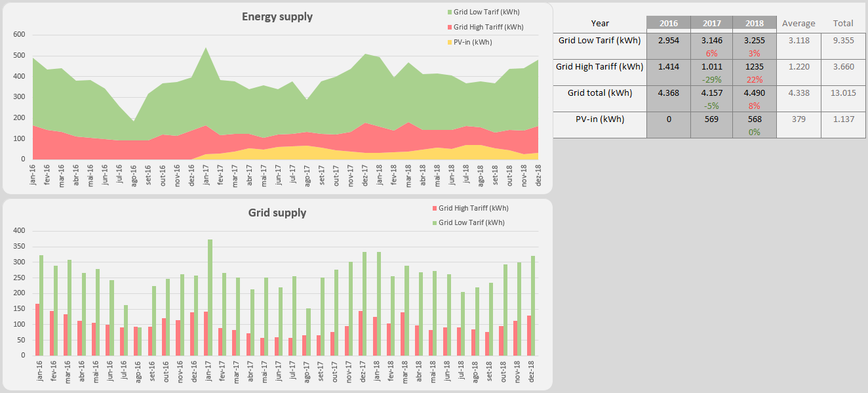Click yellow PV-in legend swatch
Image resolution: width=868 pixels, height=393 pixels.
pos(449,42)
